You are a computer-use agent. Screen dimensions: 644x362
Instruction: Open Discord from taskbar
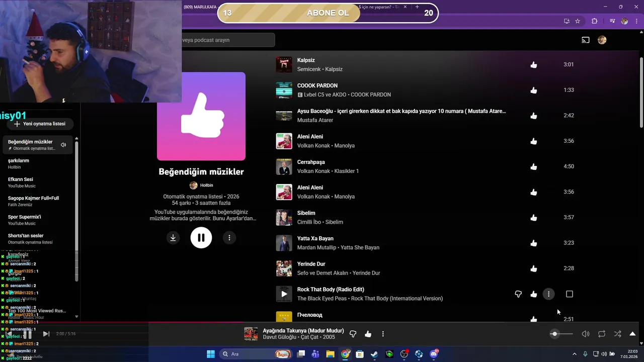click(434, 354)
